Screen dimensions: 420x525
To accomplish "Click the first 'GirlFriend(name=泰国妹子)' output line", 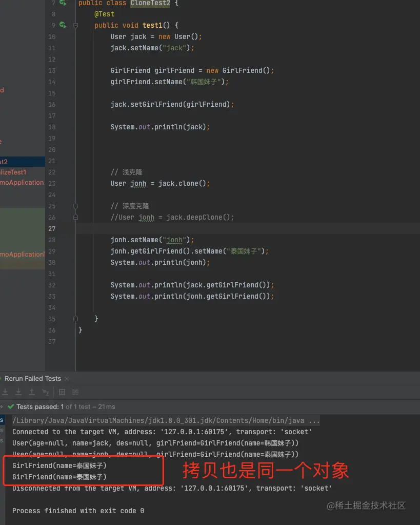I will (x=59, y=465).
